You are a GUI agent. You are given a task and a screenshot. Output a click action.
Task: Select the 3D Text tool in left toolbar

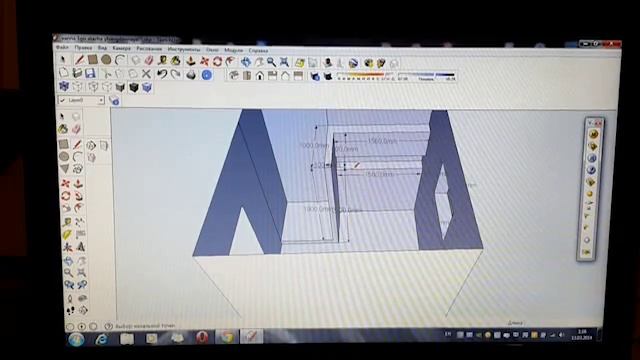(81, 247)
